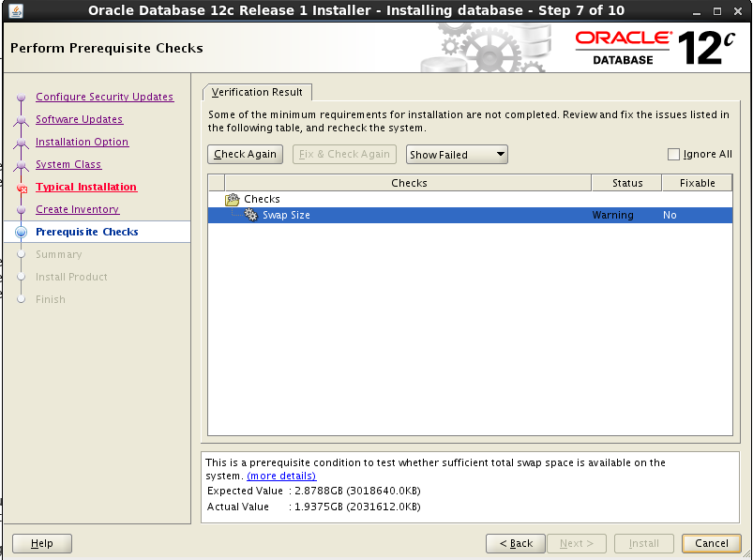Click the Status column header
The height and width of the screenshot is (560, 753).
coord(627,183)
